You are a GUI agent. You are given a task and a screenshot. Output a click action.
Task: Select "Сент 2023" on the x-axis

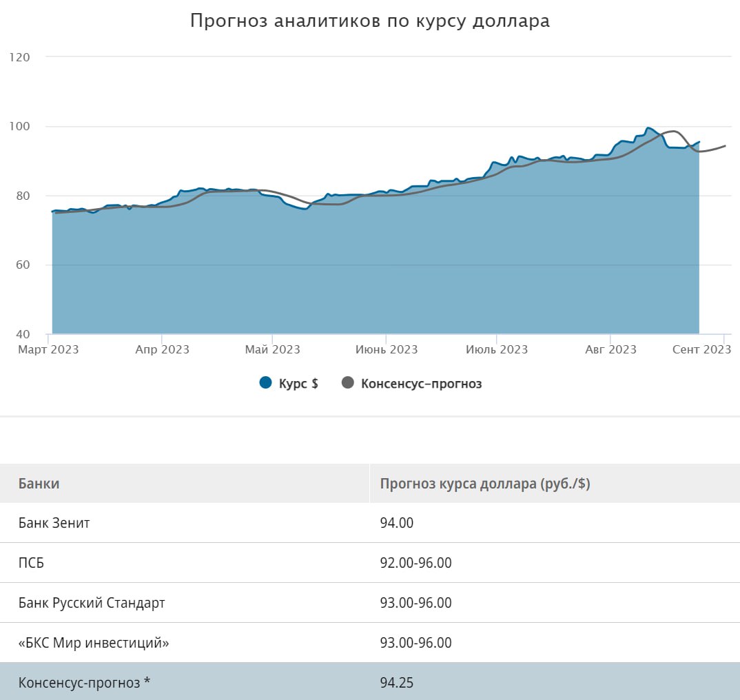click(x=701, y=350)
